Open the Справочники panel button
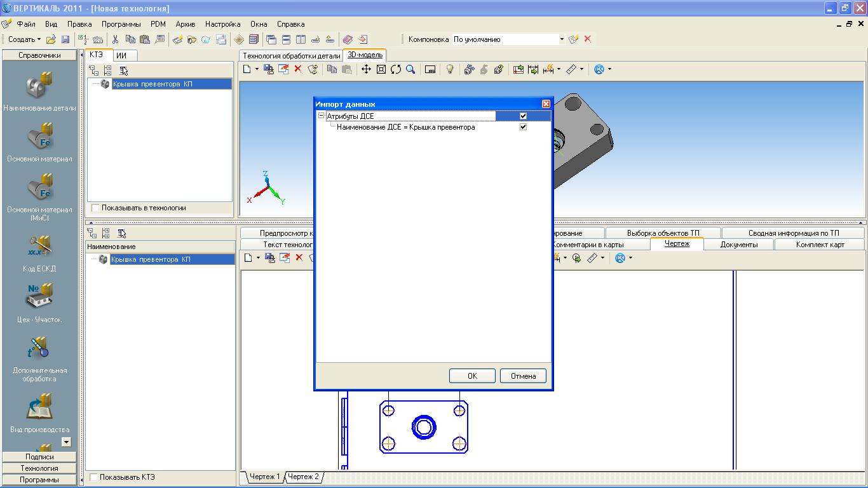The image size is (868, 488). 39,55
